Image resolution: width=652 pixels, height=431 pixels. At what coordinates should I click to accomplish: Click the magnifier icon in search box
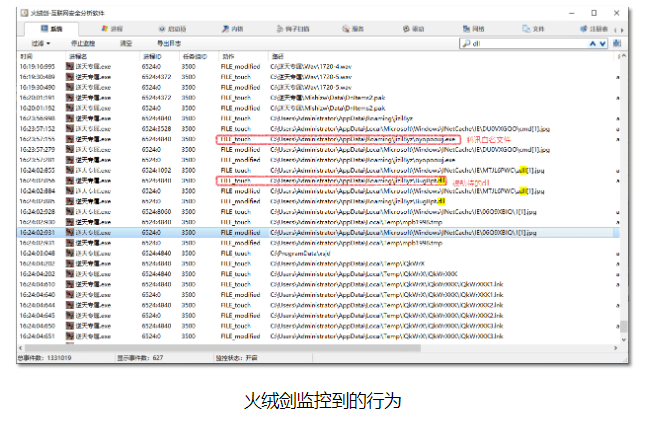click(x=466, y=43)
